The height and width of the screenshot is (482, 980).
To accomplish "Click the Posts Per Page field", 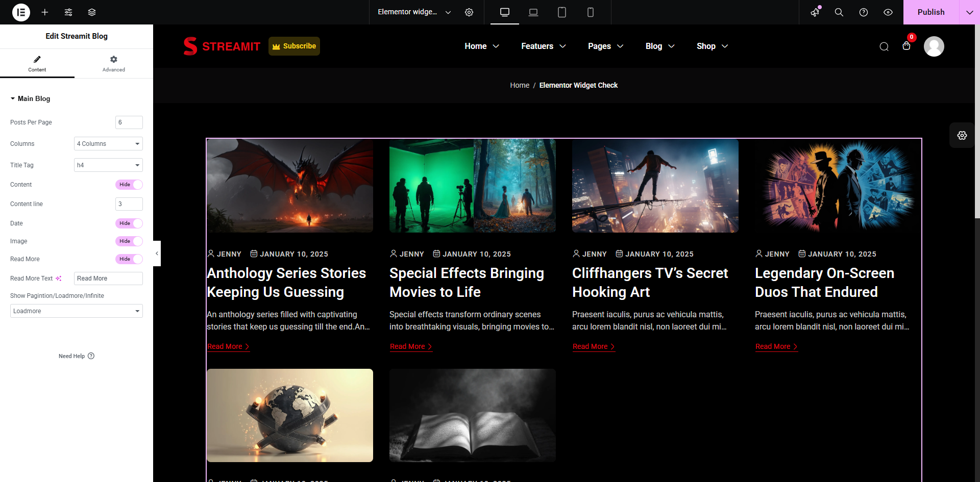I will [x=129, y=122].
